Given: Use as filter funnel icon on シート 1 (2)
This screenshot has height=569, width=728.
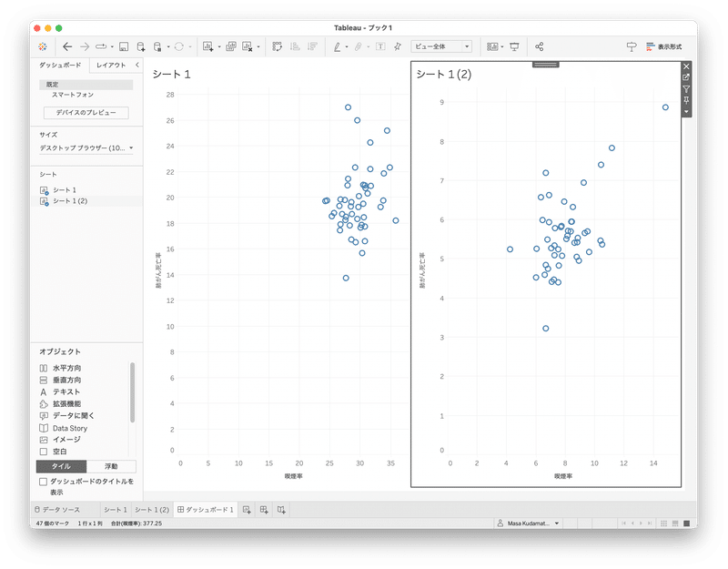Looking at the screenshot, I should (x=686, y=88).
